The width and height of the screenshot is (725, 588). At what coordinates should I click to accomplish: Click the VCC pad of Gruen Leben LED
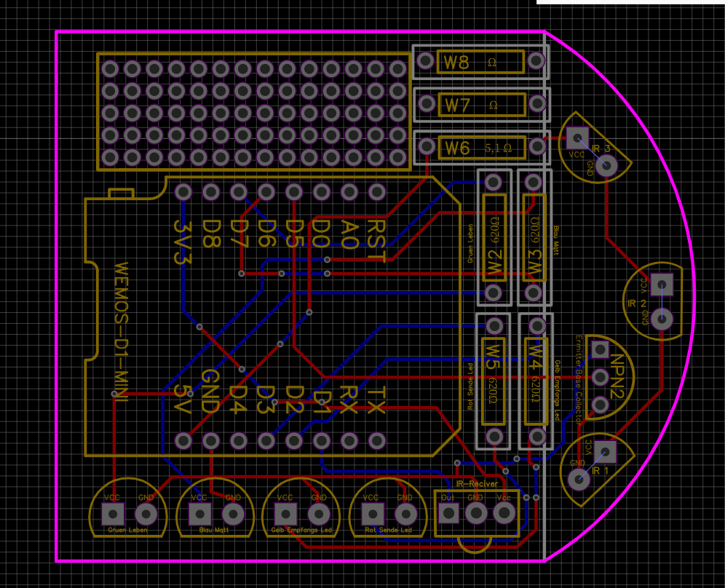tap(112, 514)
